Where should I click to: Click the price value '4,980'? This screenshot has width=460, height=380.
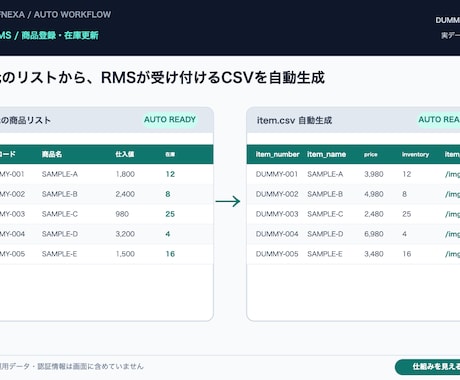[374, 194]
